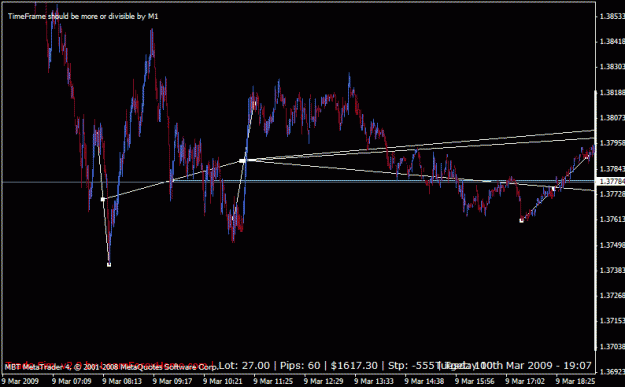Click the '9 Mar 08:13' time axis label

click(122, 381)
